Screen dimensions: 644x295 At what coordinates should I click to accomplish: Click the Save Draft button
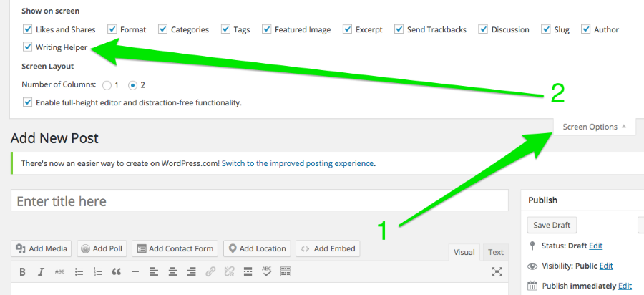pos(552,225)
